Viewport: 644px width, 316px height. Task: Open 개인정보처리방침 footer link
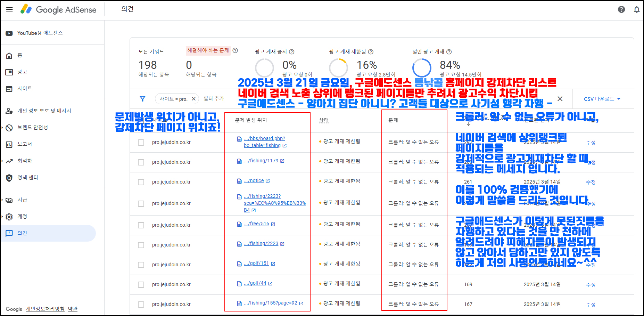pos(45,309)
